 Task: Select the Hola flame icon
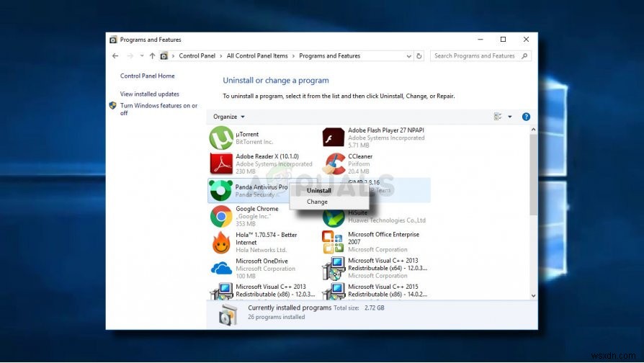tap(221, 242)
